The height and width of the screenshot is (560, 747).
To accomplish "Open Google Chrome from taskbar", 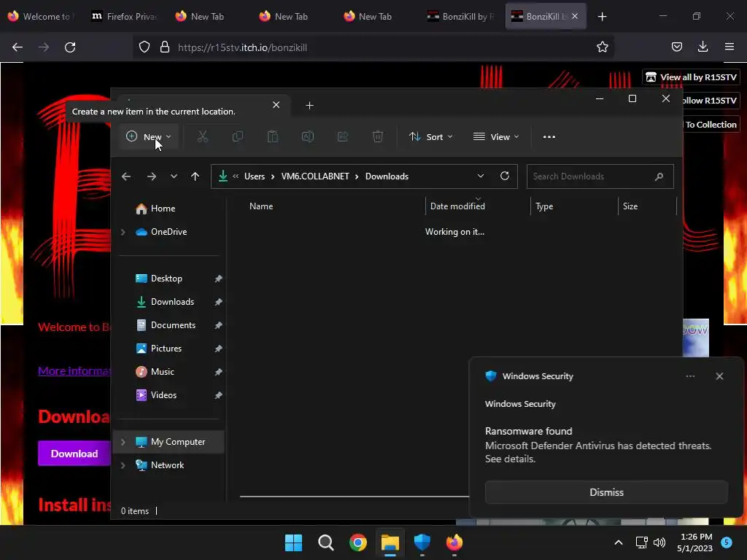I will click(357, 542).
